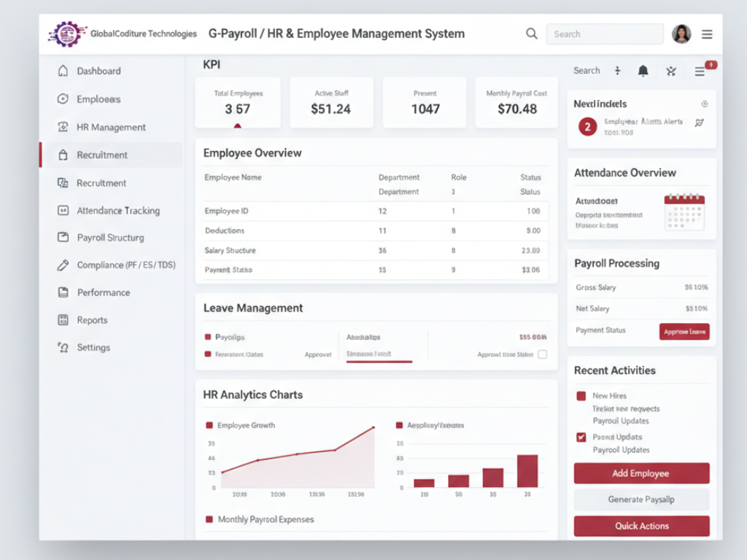Click the Reports icon in sidebar
Image resolution: width=747 pixels, height=560 pixels.
point(63,320)
